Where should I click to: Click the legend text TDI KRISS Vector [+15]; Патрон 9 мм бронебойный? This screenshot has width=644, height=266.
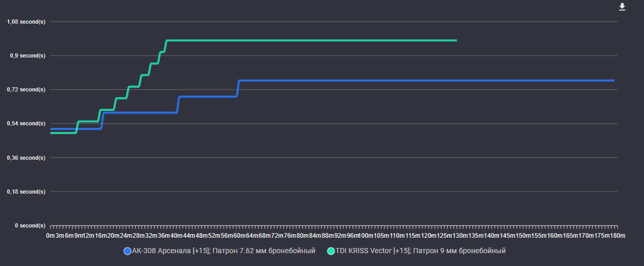421,251
